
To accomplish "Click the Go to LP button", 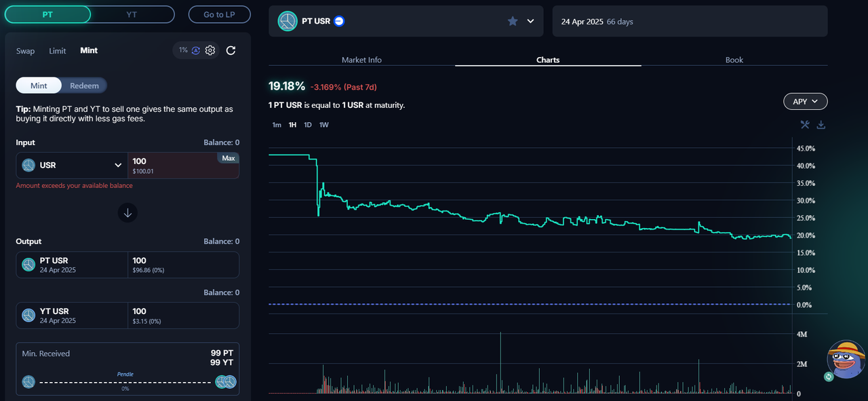I will click(x=219, y=14).
